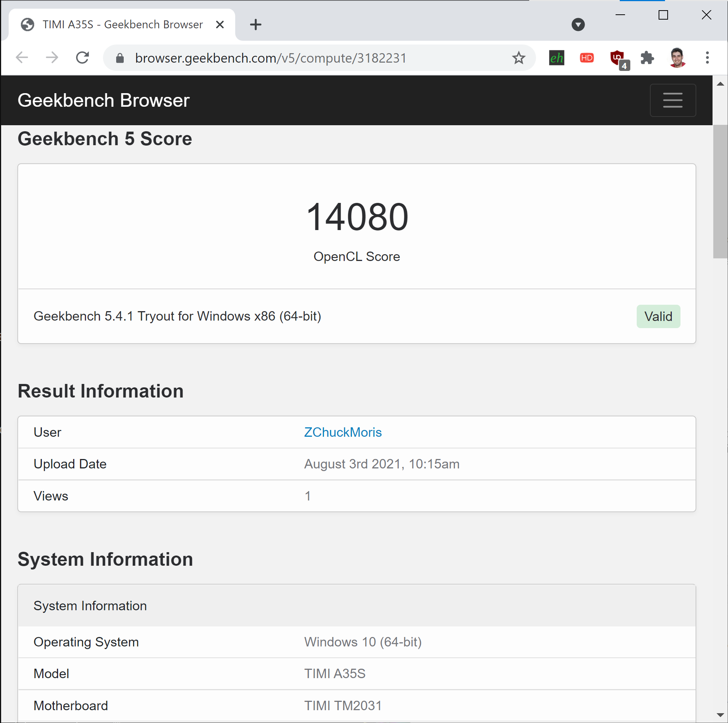Click the 'Upload Date' row label
The height and width of the screenshot is (723, 728).
[70, 464]
